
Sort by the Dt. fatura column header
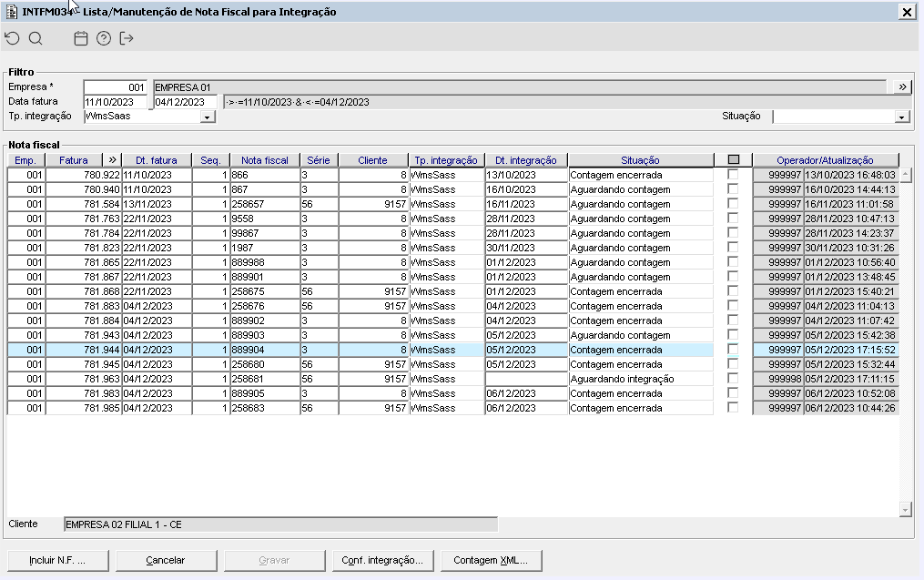[x=157, y=160]
